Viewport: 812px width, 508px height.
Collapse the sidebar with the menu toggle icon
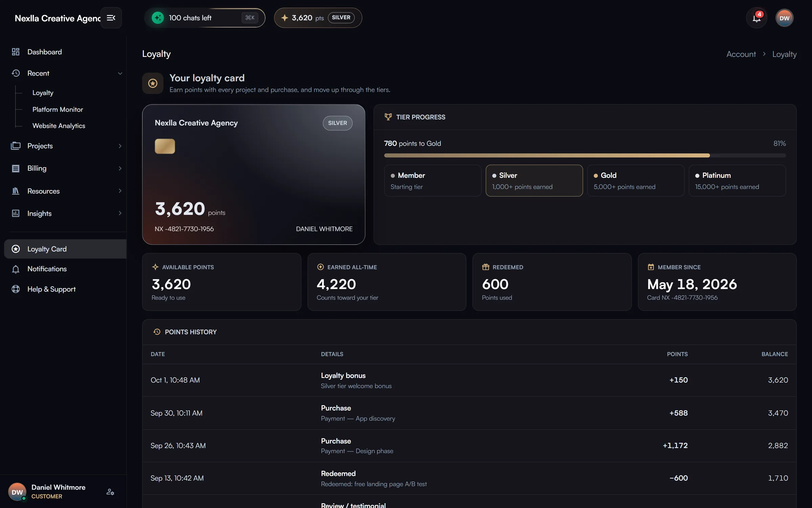(x=111, y=18)
